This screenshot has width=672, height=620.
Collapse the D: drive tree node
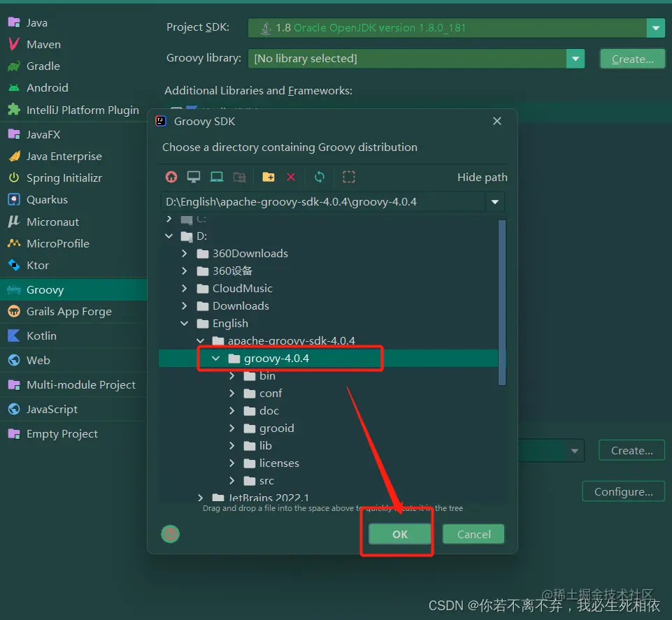(169, 236)
